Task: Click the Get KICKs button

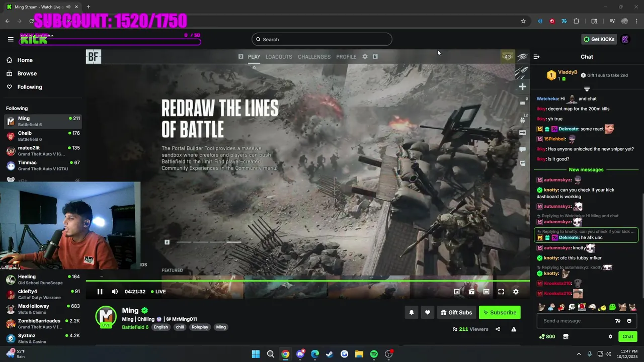Action: pos(599,39)
